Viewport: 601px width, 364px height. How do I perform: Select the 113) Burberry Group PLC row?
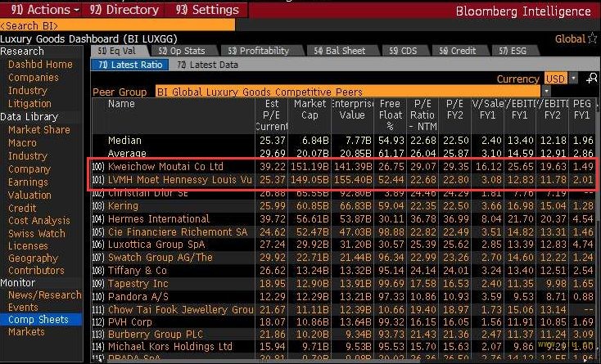pyautogui.click(x=343, y=335)
